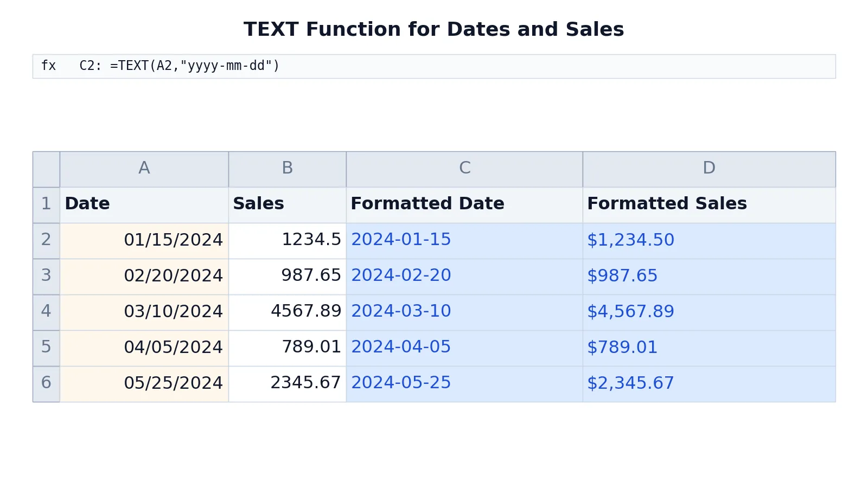Viewport: 868px width, 488px height.
Task: Select sales cell 1234.5
Action: 288,241
